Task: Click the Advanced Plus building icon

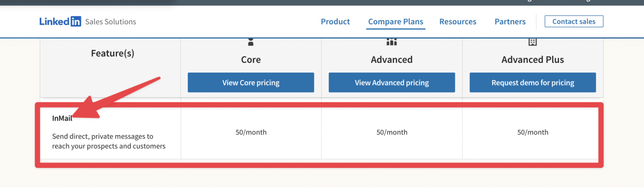Action: [532, 42]
